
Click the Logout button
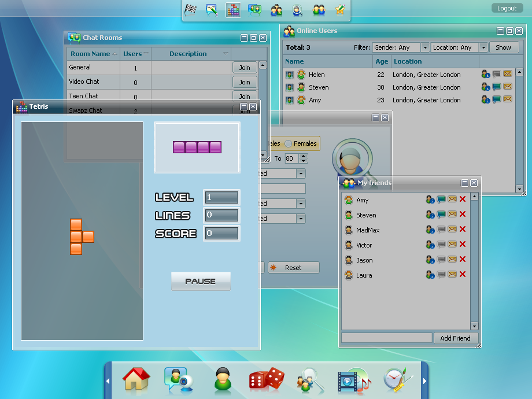(507, 8)
